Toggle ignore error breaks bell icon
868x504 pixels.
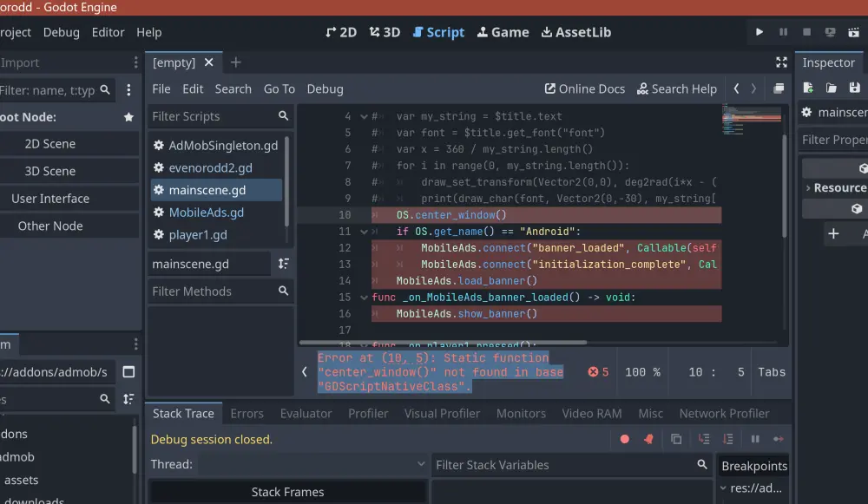(x=648, y=439)
